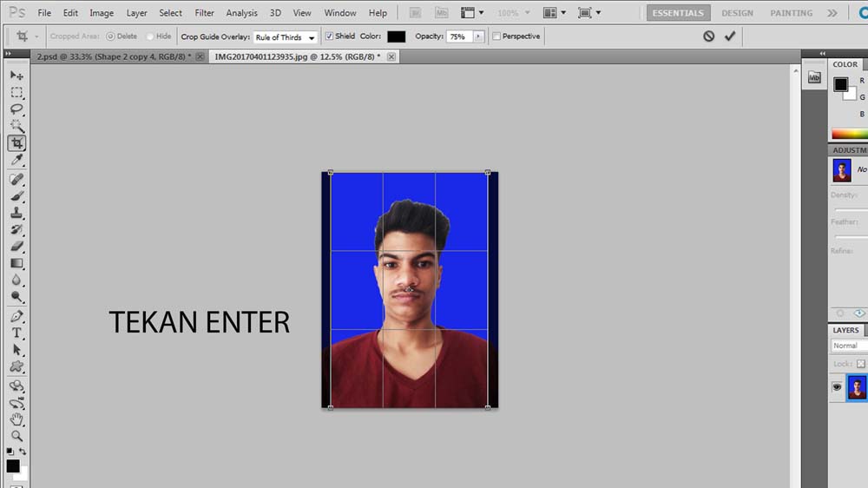Select the Quick Selection tool

[16, 126]
